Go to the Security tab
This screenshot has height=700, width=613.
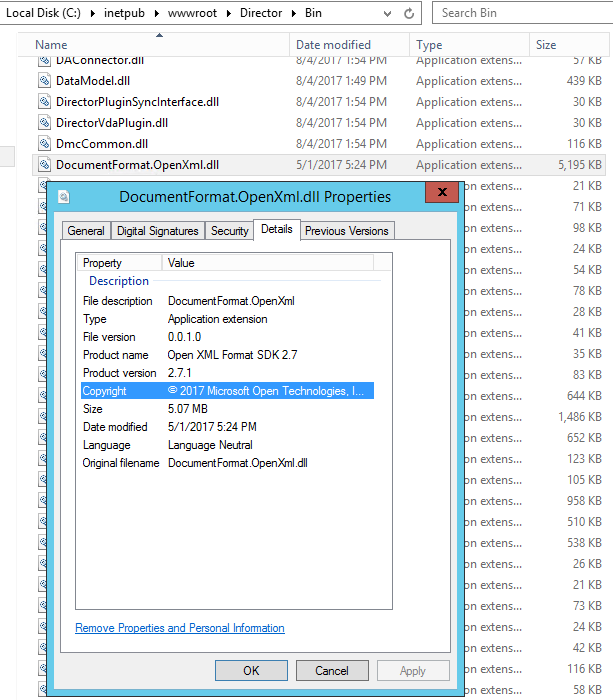[229, 231]
